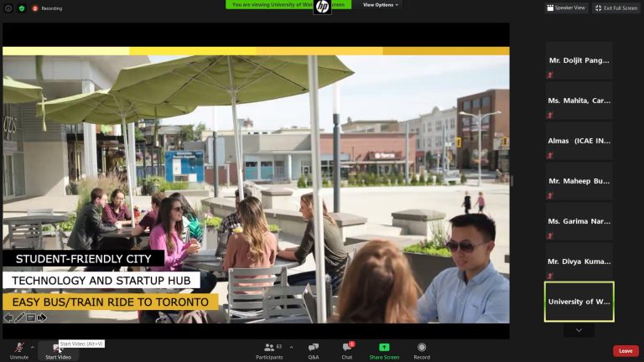Expand the arrow beside Participants

pos(291,347)
